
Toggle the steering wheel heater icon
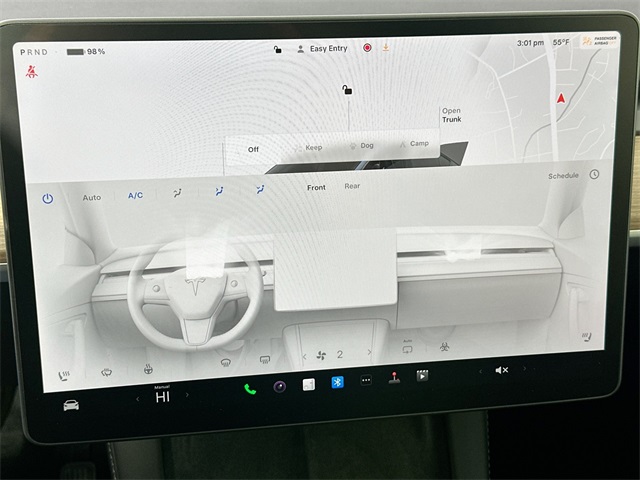(149, 369)
